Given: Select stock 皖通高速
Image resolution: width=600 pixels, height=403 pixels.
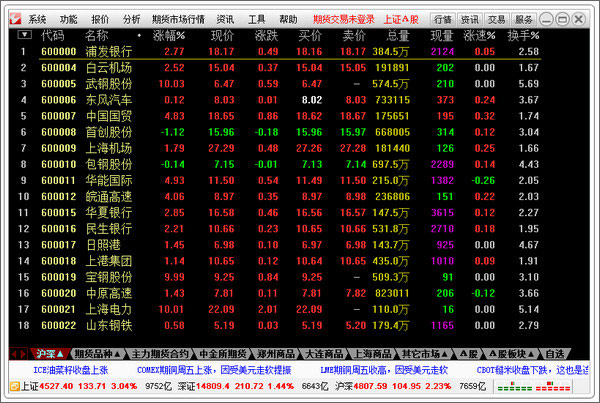Looking at the screenshot, I should point(109,196).
